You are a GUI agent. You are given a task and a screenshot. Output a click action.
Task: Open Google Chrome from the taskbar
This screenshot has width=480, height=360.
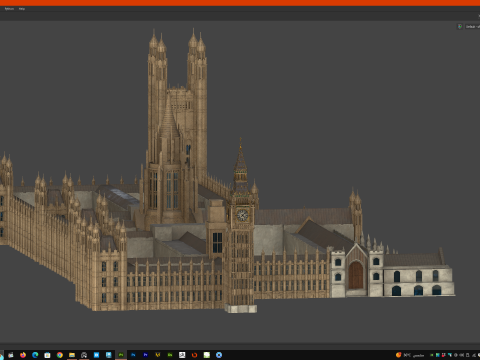point(60,355)
